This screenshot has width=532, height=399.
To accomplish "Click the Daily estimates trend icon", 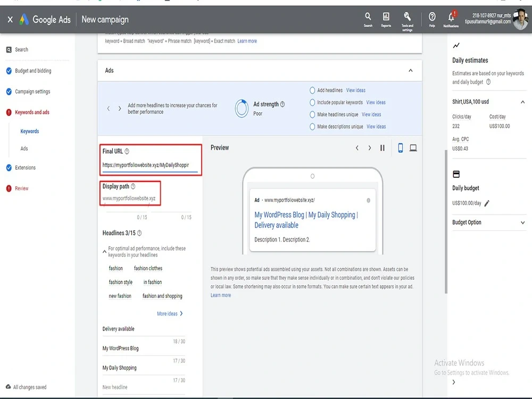I will click(456, 45).
